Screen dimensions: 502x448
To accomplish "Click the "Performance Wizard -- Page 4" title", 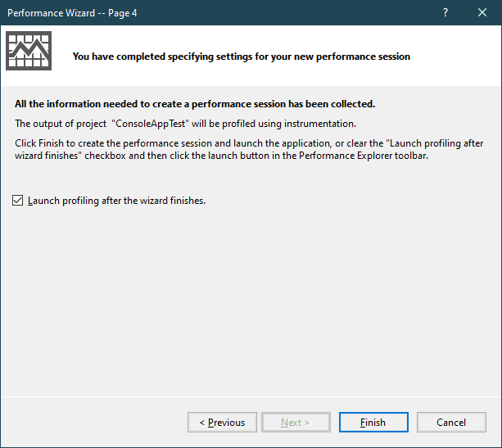I will [x=72, y=13].
